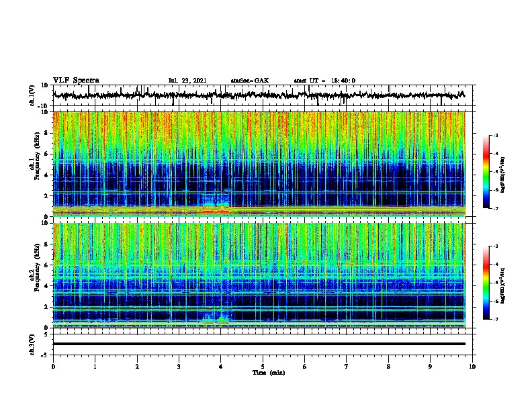Select the date text "Jul. 23, 2021"
Screen dimensions: 532x411
pyautogui.click(x=187, y=81)
